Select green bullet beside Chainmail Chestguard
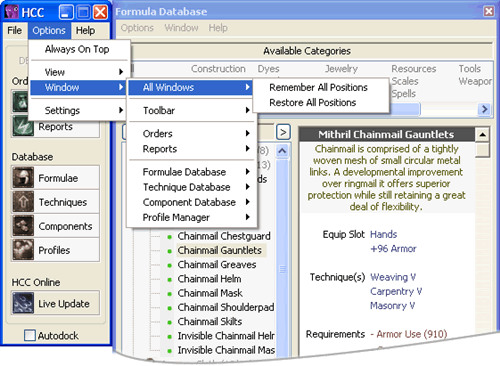The image size is (500, 366). (x=170, y=237)
